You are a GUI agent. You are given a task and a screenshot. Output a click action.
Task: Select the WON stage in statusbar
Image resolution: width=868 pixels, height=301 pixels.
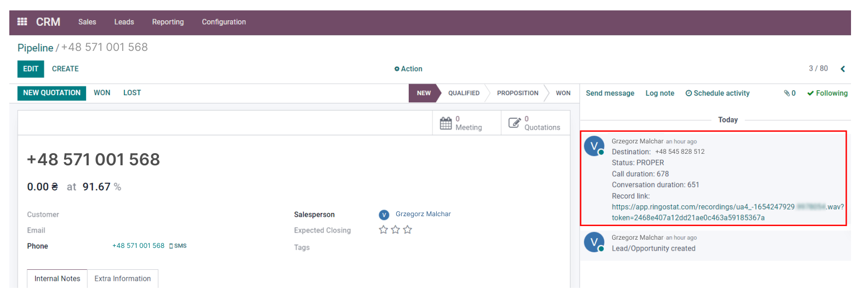(x=563, y=93)
